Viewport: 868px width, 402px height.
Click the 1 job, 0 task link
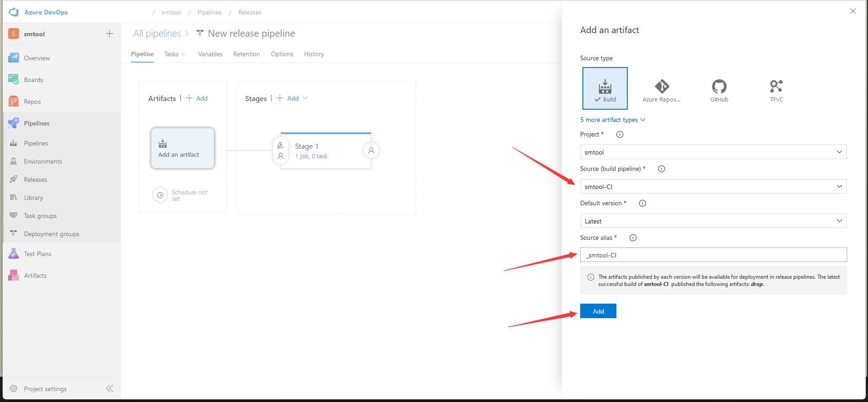pos(311,156)
